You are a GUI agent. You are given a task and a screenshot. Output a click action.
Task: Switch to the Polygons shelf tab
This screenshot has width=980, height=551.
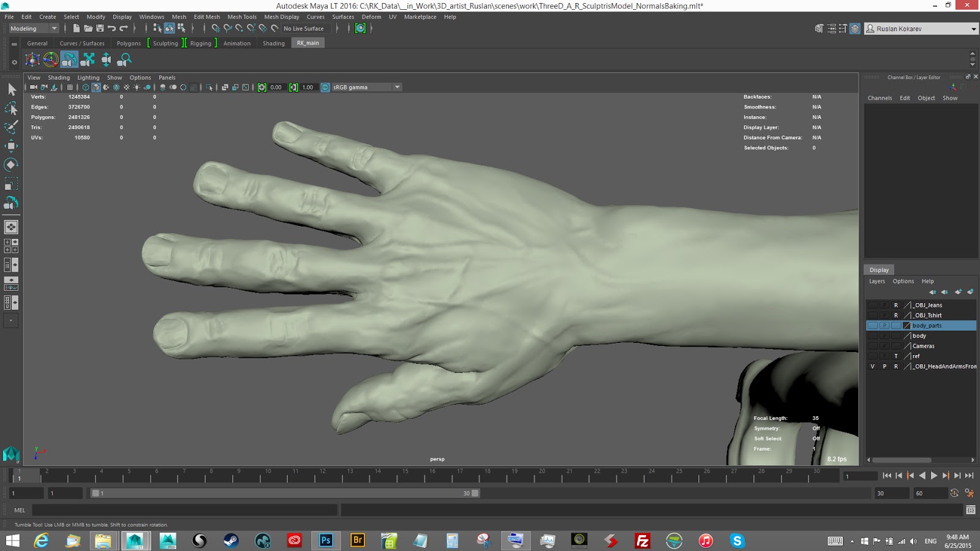(x=129, y=43)
